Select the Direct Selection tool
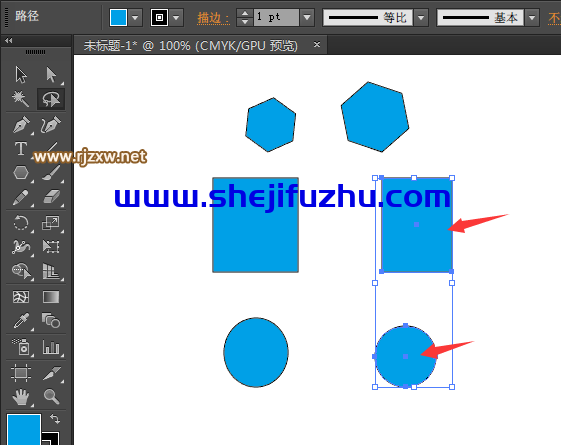The image size is (561, 445). click(51, 75)
